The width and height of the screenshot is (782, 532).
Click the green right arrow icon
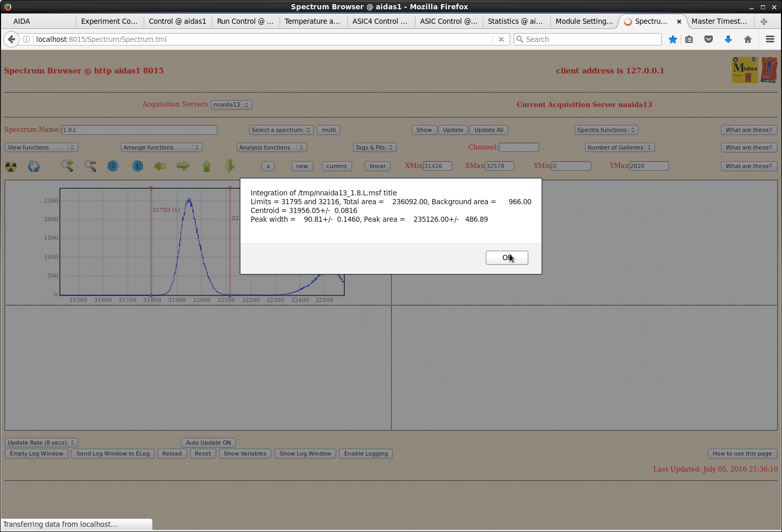[183, 166]
